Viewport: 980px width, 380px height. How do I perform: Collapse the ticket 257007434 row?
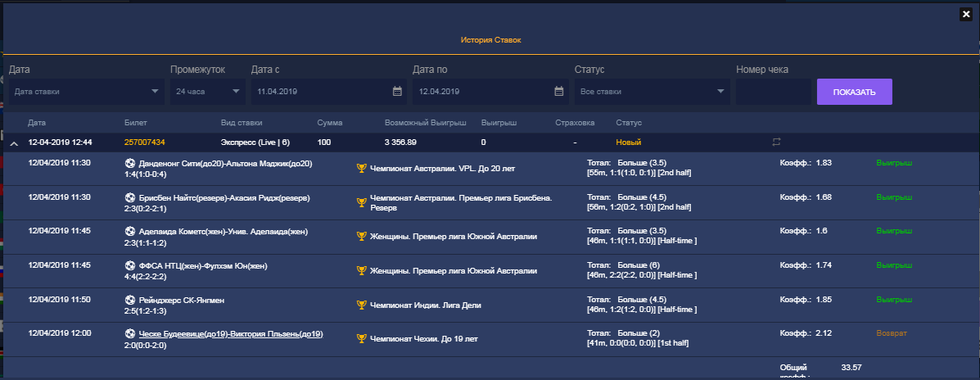pyautogui.click(x=14, y=143)
